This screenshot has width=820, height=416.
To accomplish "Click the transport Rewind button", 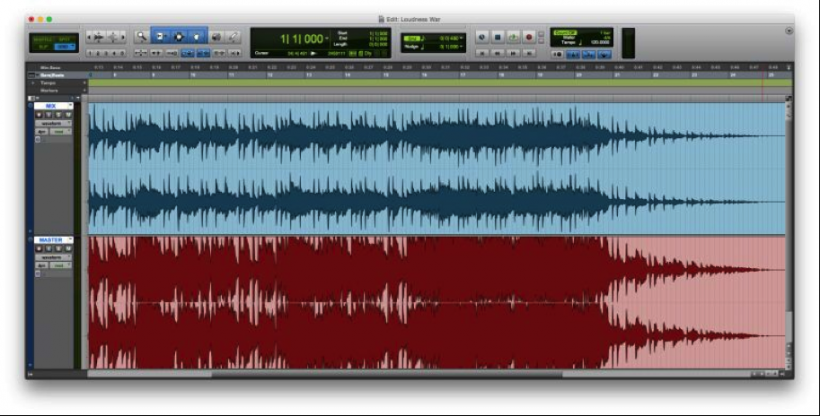I will pyautogui.click(x=497, y=54).
